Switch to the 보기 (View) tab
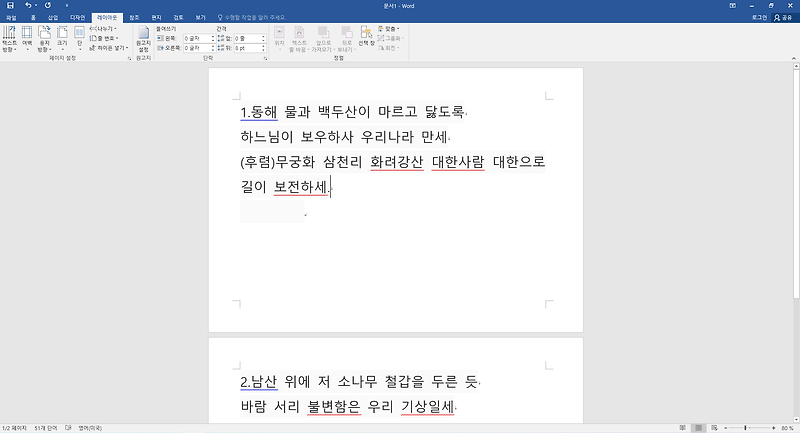 [201, 17]
